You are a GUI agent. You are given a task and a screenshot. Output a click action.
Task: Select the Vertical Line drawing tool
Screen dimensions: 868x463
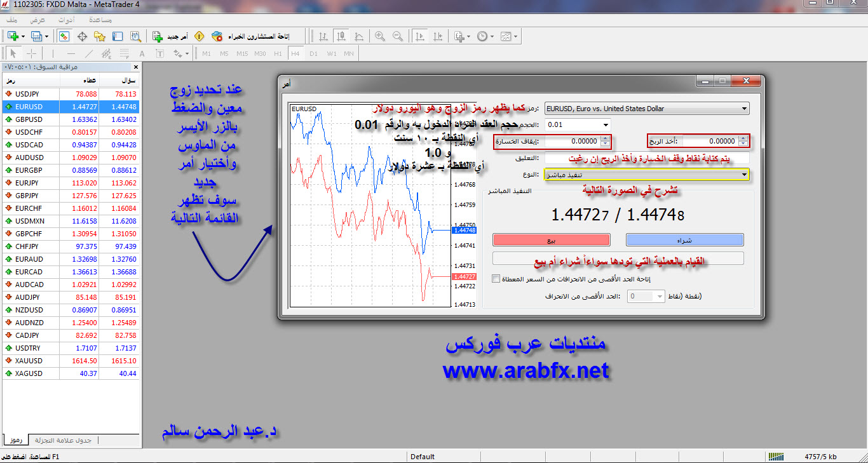tap(53, 53)
